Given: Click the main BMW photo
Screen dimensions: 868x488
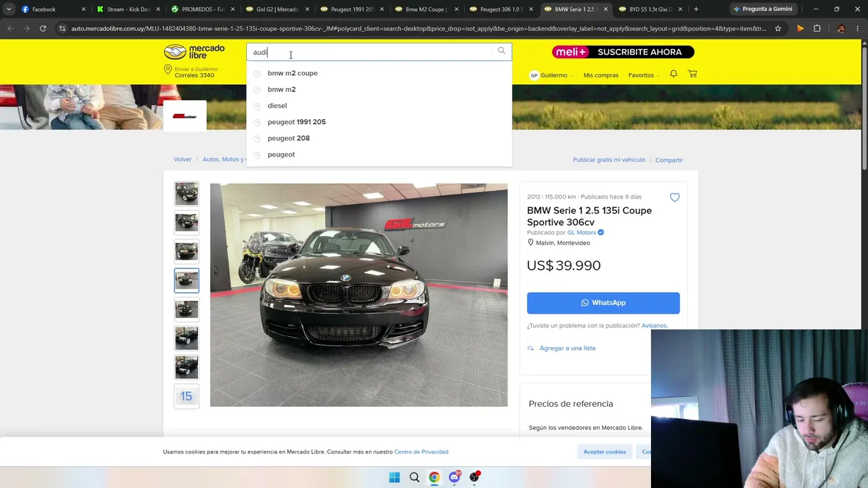Looking at the screenshot, I should point(359,295).
